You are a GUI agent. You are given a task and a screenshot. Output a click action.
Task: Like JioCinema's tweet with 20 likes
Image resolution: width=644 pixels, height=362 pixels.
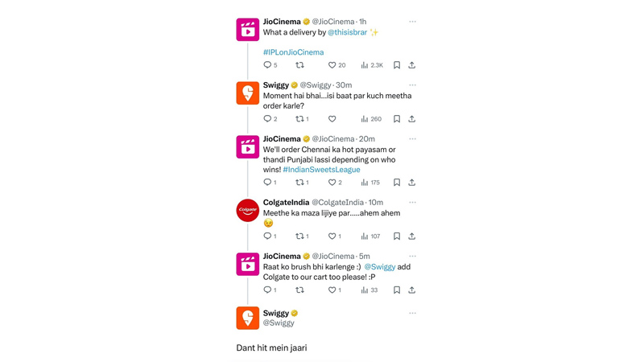tap(332, 65)
